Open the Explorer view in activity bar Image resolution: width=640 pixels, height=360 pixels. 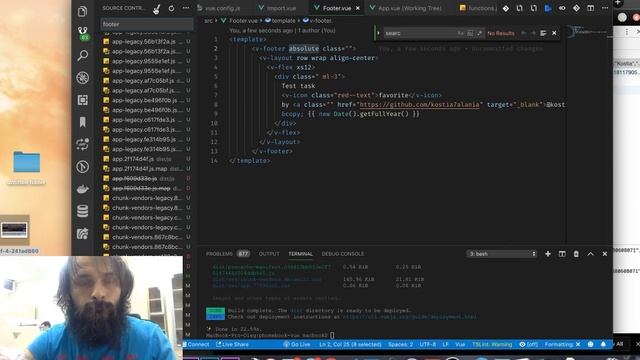pos(82,11)
